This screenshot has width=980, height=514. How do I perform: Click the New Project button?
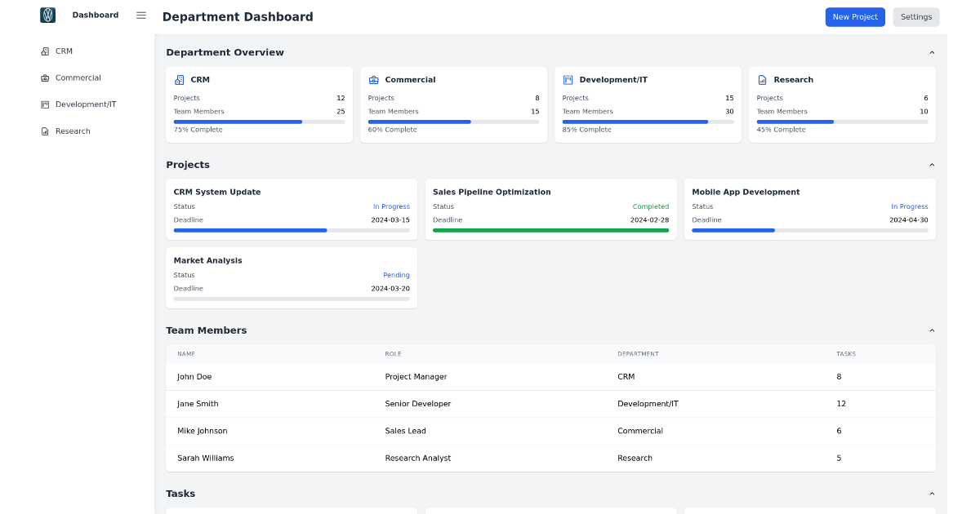point(855,16)
